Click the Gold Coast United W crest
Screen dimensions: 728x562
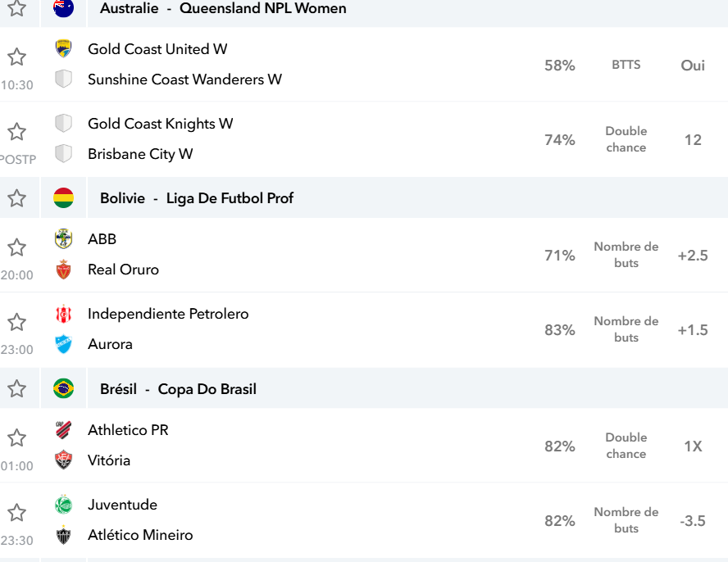coord(64,48)
